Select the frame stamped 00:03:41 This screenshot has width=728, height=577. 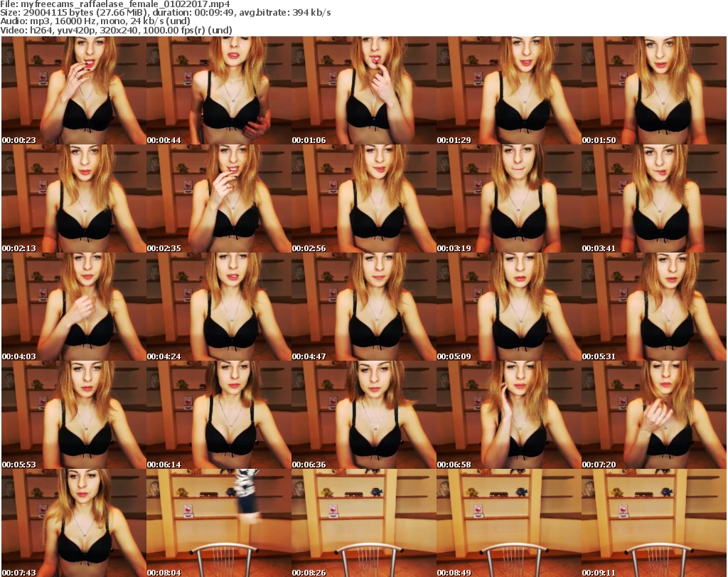pos(654,198)
